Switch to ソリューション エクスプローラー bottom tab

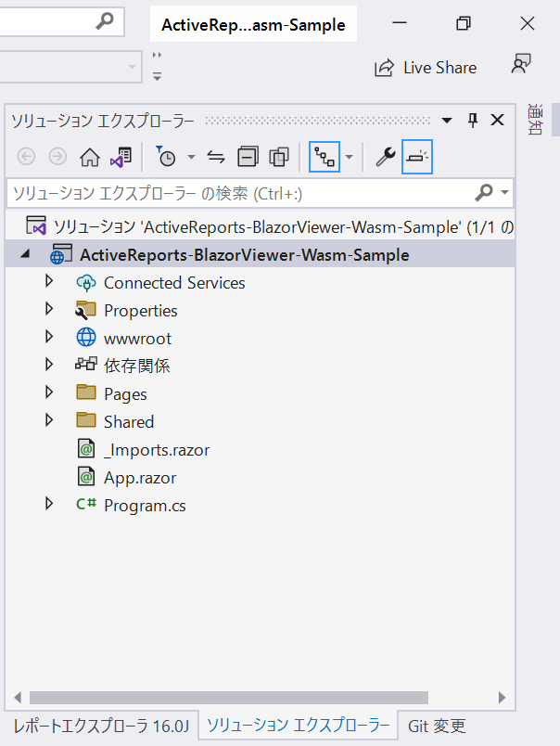(298, 725)
